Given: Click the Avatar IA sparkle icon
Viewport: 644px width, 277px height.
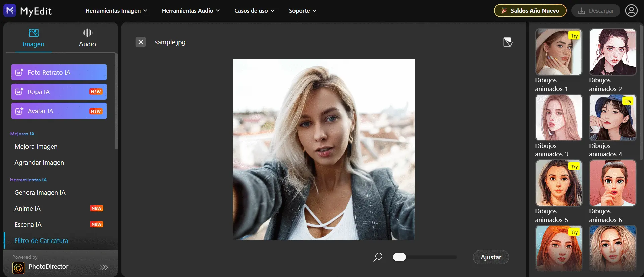Looking at the screenshot, I should coord(19,111).
